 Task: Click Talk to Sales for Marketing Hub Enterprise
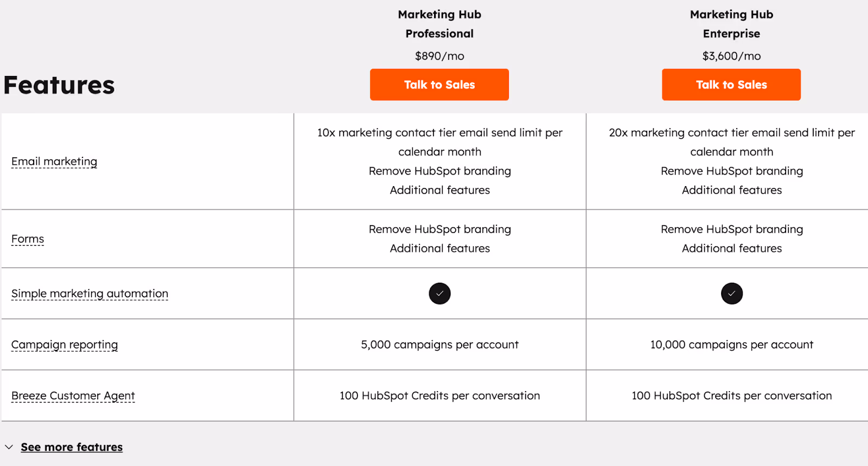pyautogui.click(x=731, y=85)
